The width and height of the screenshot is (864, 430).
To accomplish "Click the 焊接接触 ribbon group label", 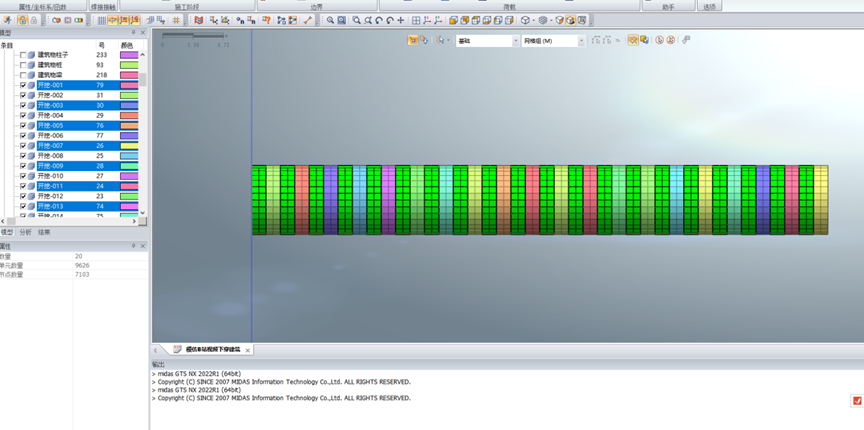I will point(102,7).
